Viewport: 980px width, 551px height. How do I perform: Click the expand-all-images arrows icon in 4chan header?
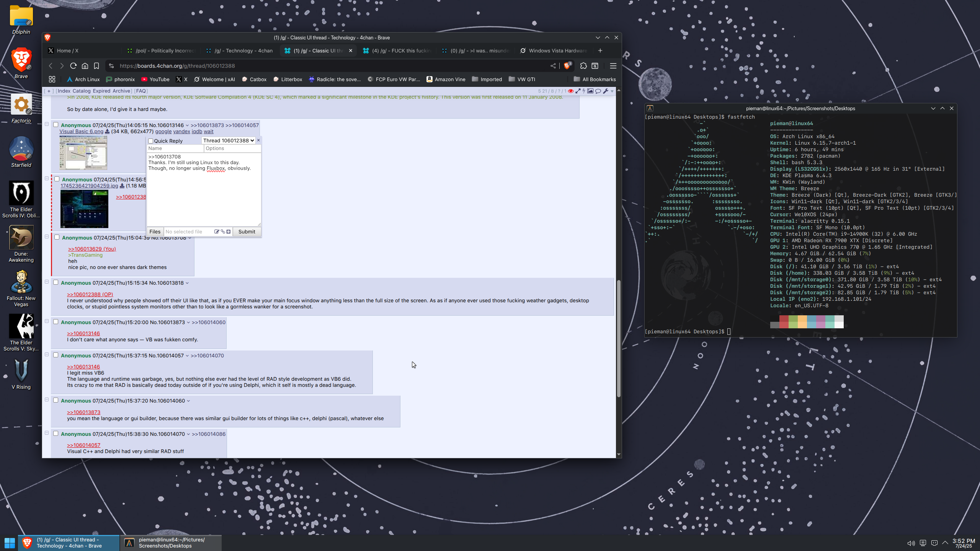click(578, 91)
